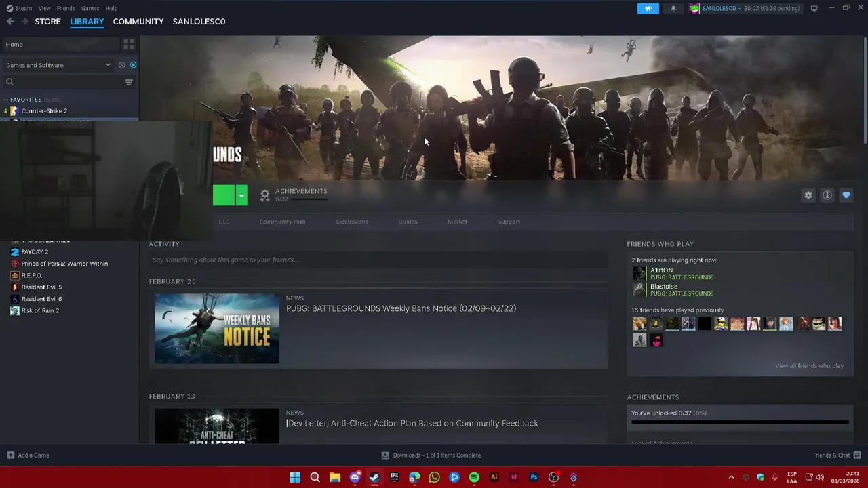Open the Market link

point(457,222)
